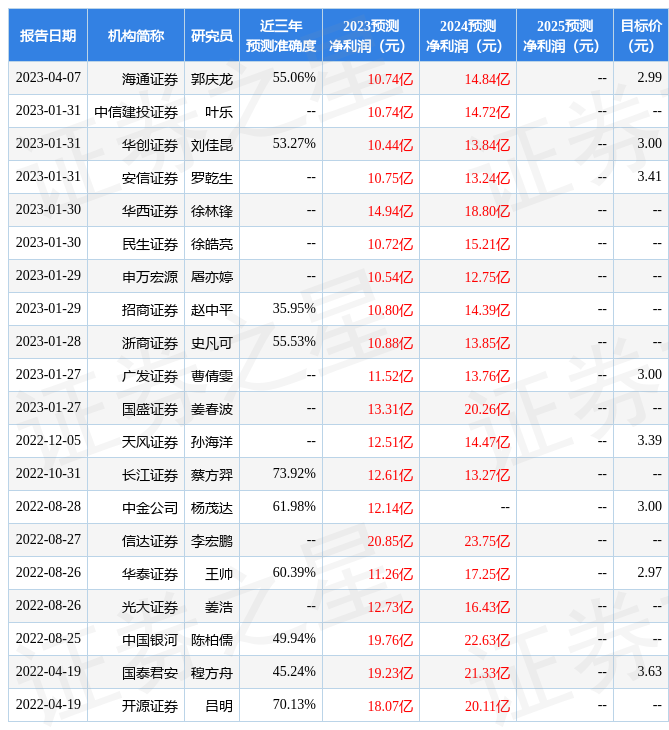Click the 10.44亿 forecast value
Viewport: 669px width, 730px height.
point(391,145)
